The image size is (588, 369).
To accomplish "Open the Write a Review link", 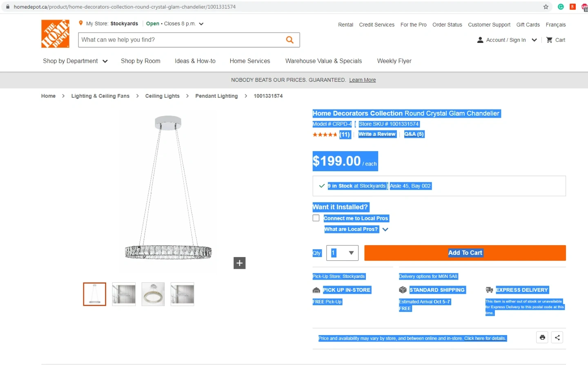I will tap(377, 134).
